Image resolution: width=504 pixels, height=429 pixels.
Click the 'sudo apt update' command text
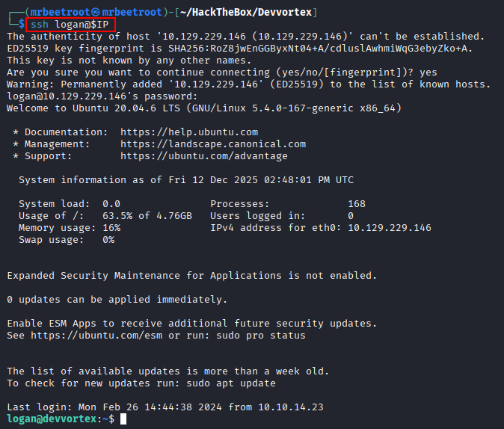click(231, 383)
